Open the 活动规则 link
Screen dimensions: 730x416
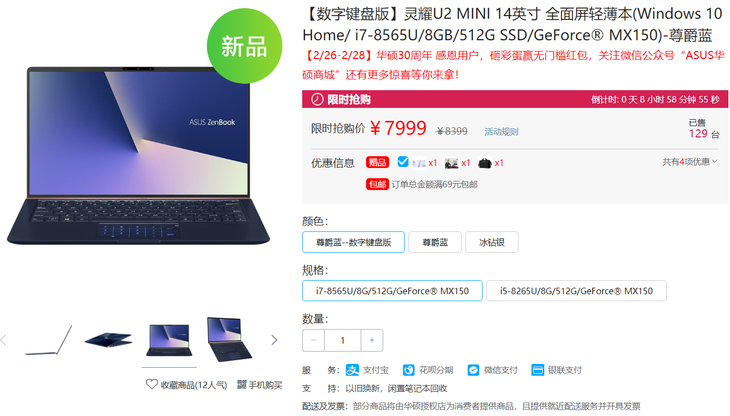pos(501,132)
